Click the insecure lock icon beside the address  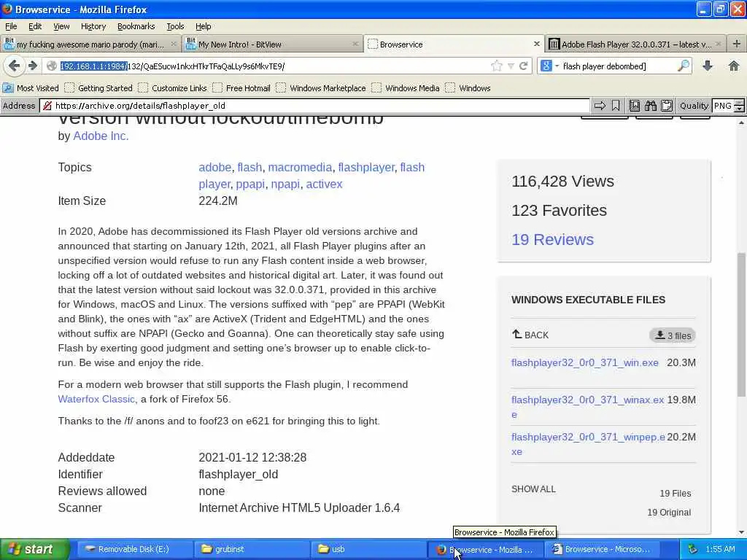pyautogui.click(x=47, y=106)
